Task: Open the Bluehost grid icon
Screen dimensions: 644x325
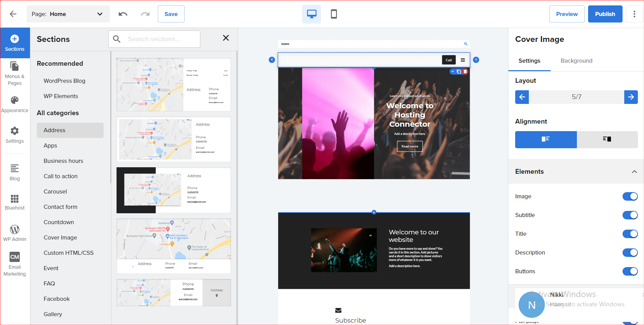Action: 15,202
